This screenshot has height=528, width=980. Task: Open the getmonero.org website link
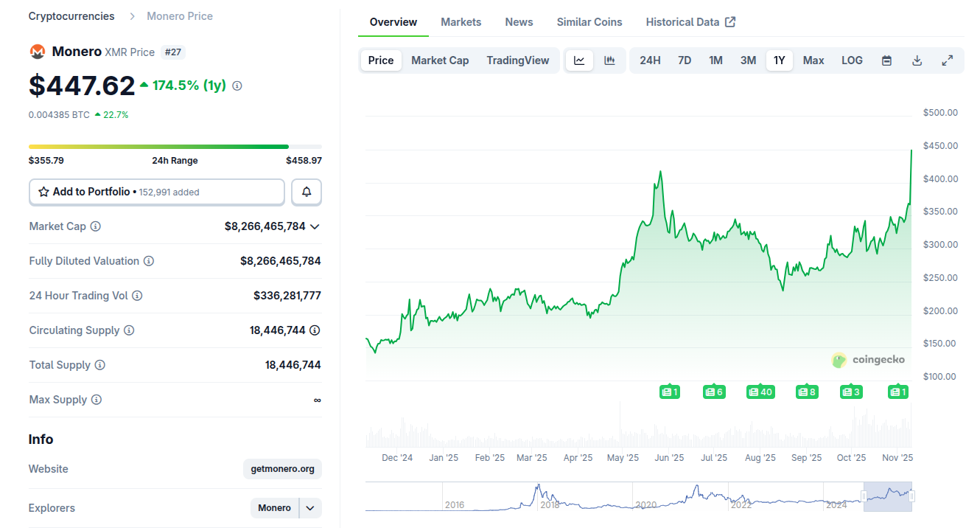(x=282, y=469)
